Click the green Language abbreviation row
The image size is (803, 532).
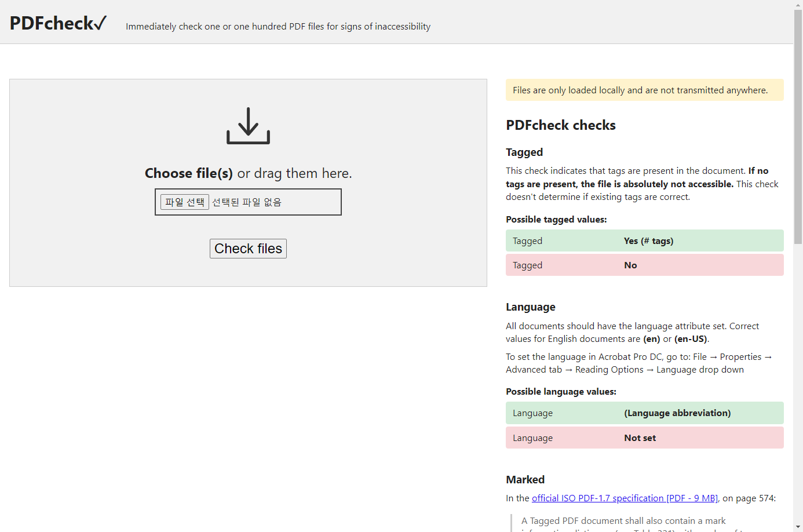pos(644,413)
